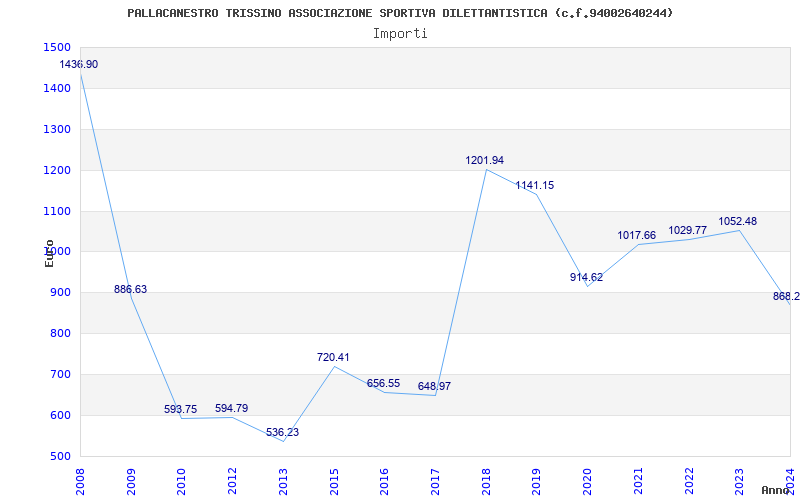Select the 1400 y-axis tick
The height and width of the screenshot is (500, 800).
58,88
